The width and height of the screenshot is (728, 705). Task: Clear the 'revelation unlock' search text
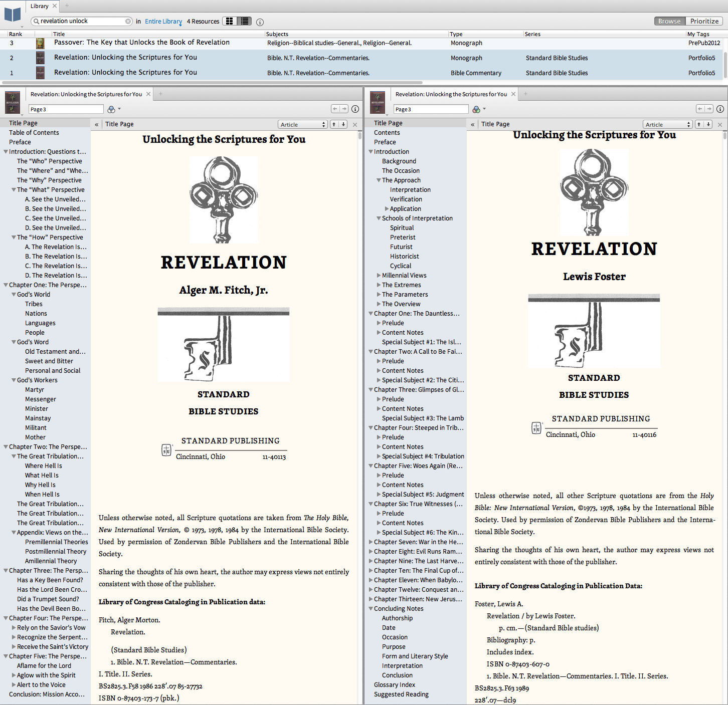[128, 21]
